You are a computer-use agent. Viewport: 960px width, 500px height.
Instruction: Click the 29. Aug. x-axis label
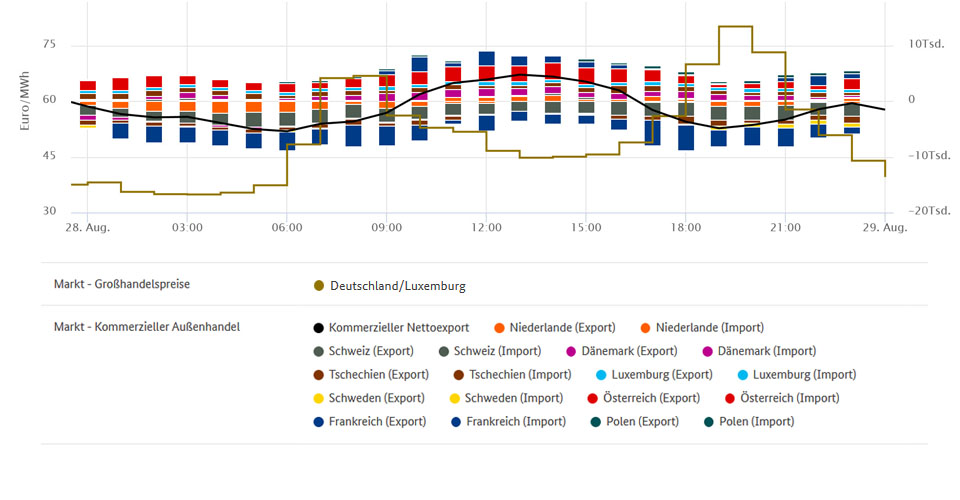(x=885, y=228)
